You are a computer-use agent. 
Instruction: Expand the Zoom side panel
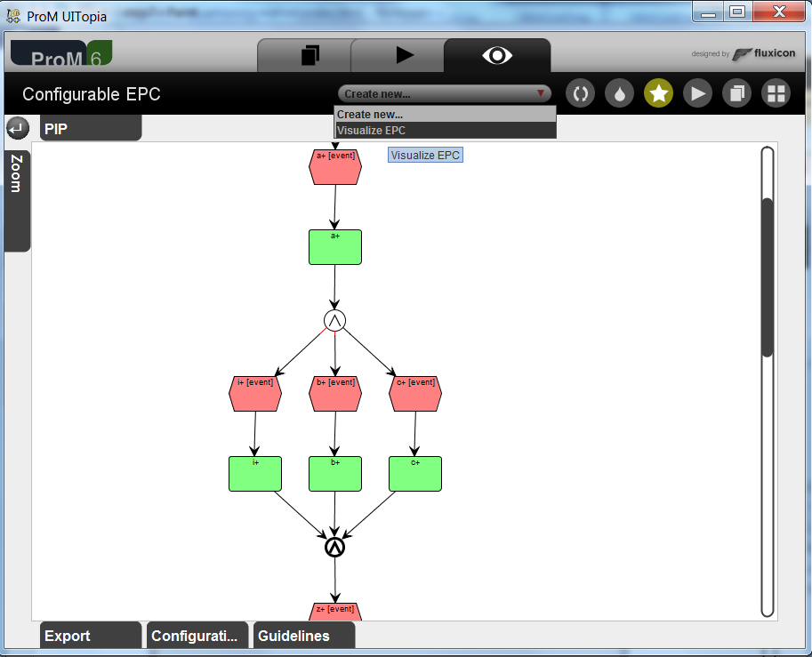(x=17, y=201)
